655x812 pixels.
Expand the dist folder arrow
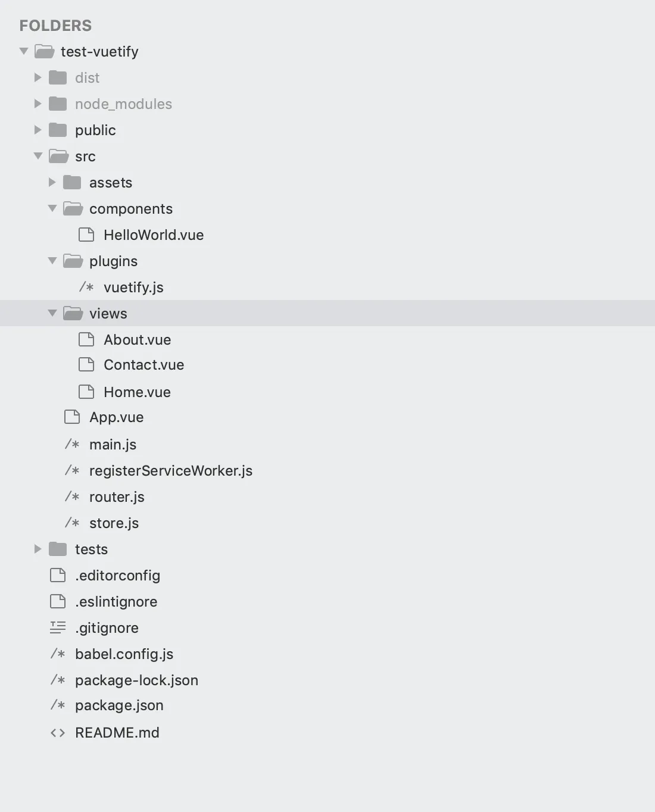click(x=38, y=77)
